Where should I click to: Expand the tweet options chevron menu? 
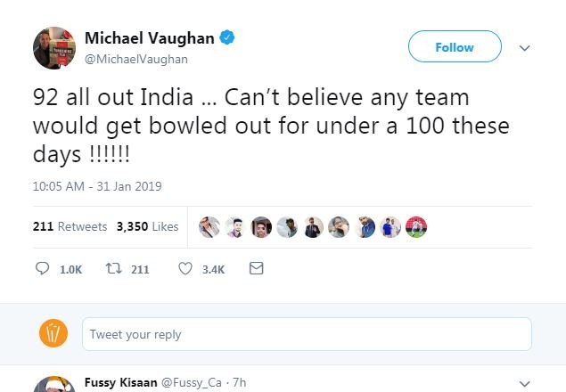[524, 47]
